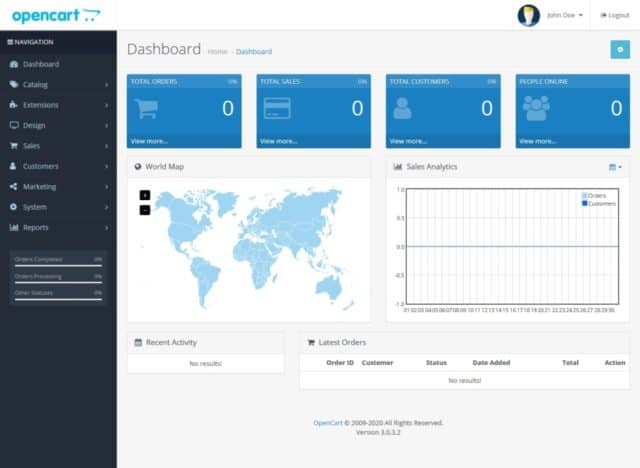Click the Home breadcrumb link

pos(217,51)
